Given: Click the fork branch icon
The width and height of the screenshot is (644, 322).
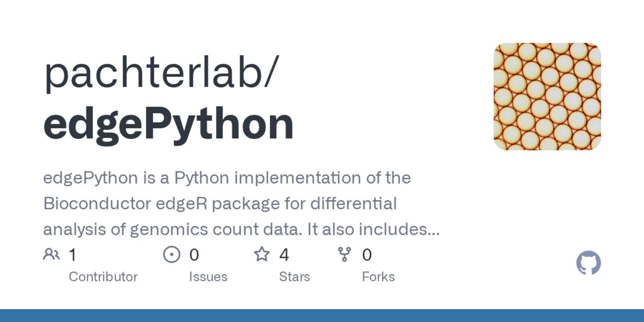Looking at the screenshot, I should pos(344,254).
